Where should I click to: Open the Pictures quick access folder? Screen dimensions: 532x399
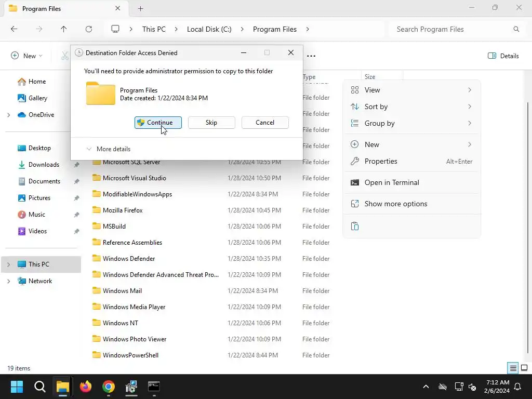(x=39, y=198)
